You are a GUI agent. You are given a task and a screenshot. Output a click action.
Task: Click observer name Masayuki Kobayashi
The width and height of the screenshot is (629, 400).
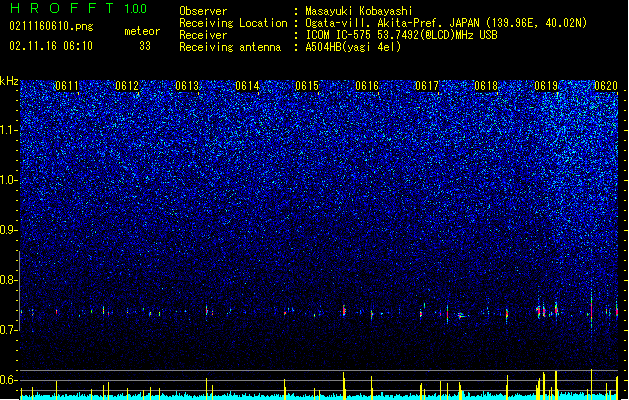359,11
